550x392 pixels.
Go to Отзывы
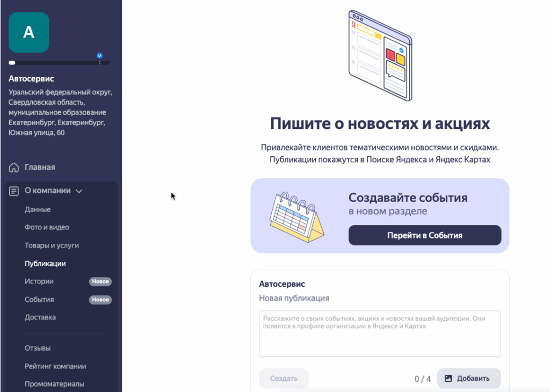38,348
